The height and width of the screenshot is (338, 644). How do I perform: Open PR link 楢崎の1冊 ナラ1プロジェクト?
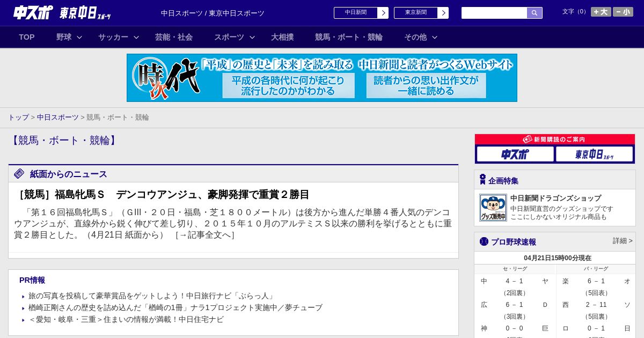coord(175,307)
